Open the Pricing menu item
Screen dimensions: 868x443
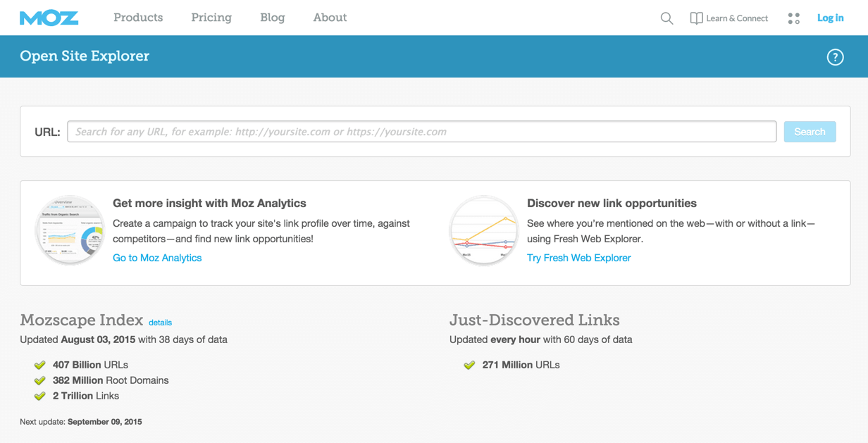point(211,18)
